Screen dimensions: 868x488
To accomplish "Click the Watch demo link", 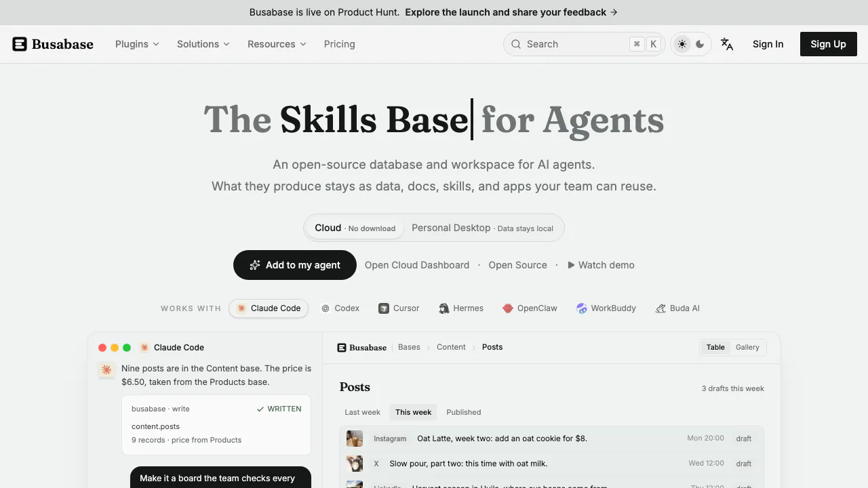I will 601,265.
